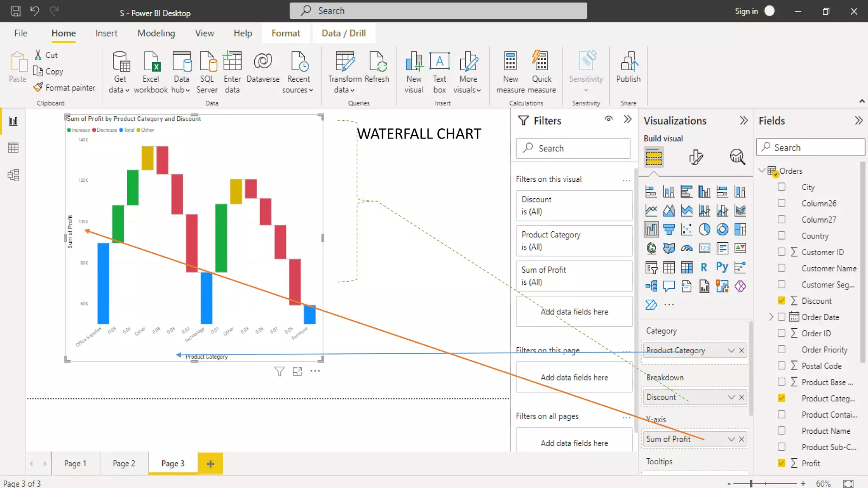Open Product Category field well dropdown
The width and height of the screenshot is (868, 488).
[x=731, y=350]
